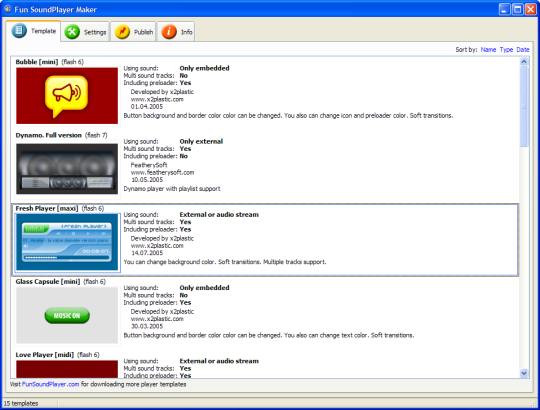
Task: Select the Bubble [mini] template thumbnail
Action: [x=67, y=96]
